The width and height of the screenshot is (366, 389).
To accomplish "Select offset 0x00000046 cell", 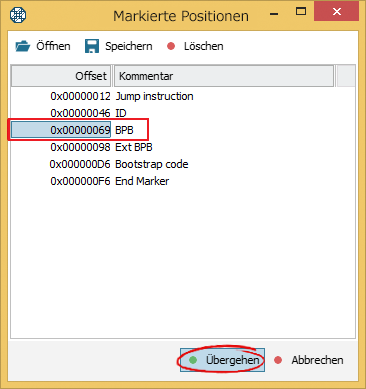I will [80, 113].
